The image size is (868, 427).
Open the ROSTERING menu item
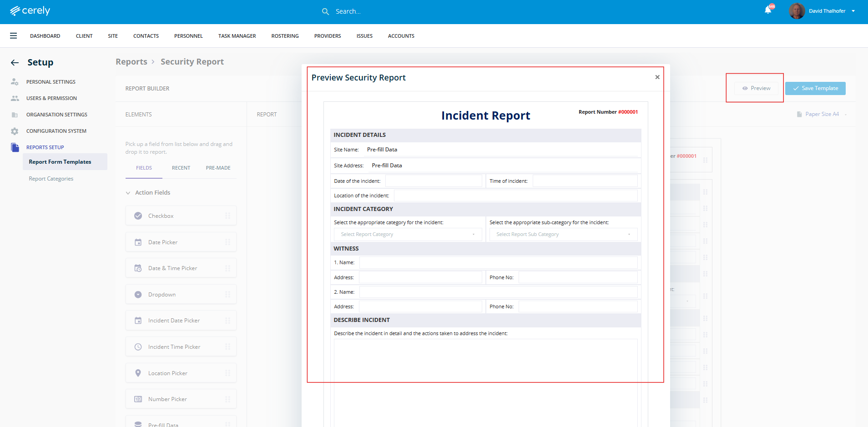pos(285,36)
